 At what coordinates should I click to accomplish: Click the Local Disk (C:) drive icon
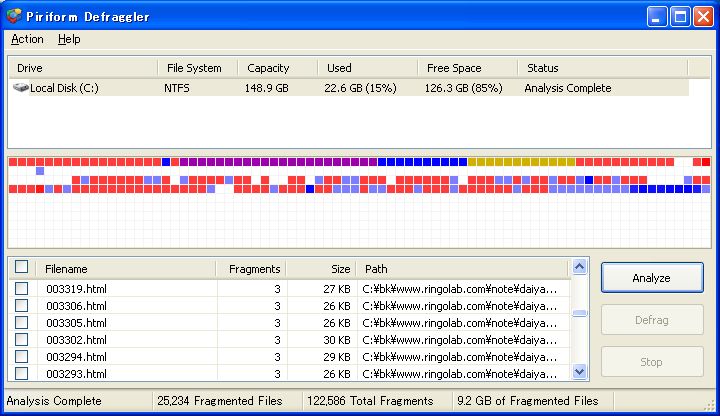(x=21, y=87)
